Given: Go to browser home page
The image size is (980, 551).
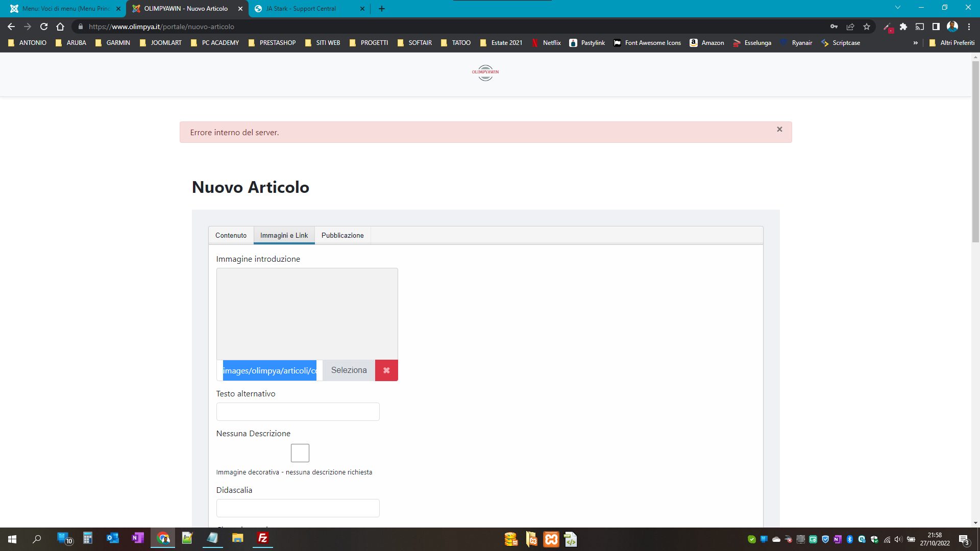Looking at the screenshot, I should point(60,27).
